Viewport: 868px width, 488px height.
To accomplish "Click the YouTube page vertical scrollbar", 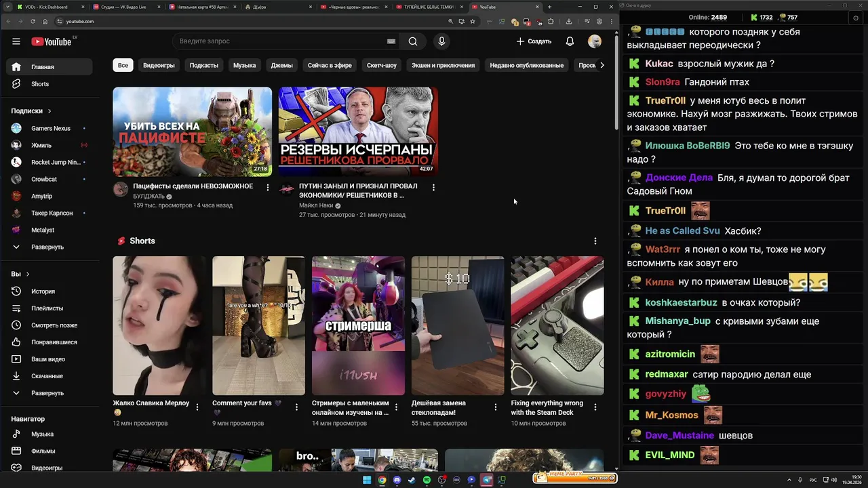I will 616,81.
